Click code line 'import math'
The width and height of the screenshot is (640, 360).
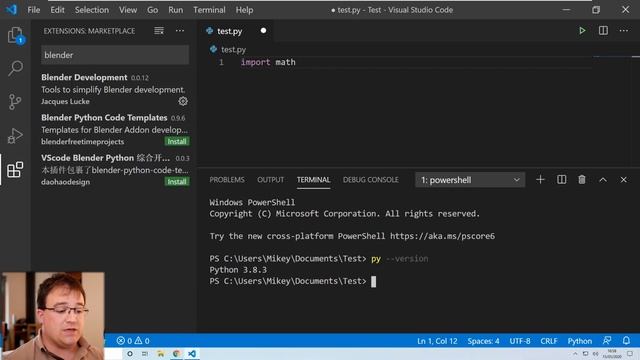pos(268,62)
